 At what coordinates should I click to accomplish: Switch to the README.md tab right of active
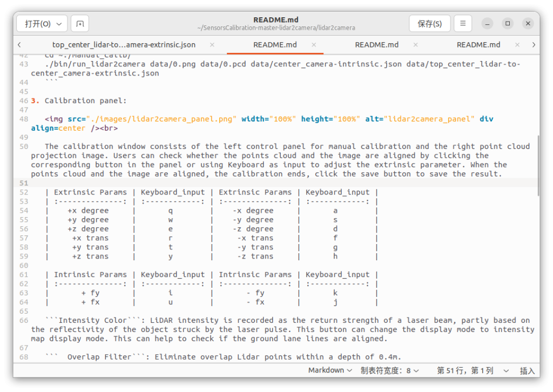tap(376, 45)
